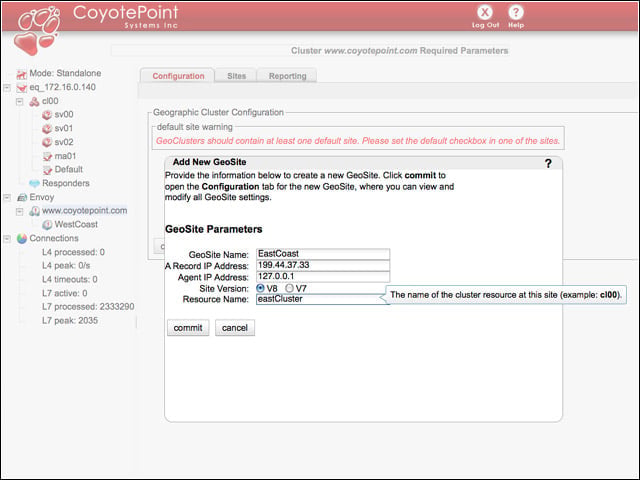The image size is (640, 480).
Task: Click the 'Add New GeoSite' dialog title
Action: [x=209, y=162]
